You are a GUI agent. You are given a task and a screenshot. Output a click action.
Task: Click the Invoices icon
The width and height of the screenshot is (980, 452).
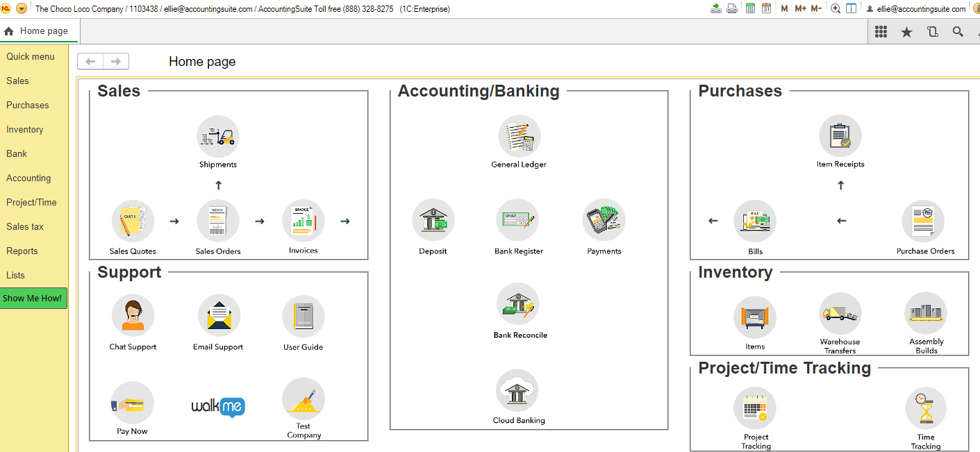303,221
